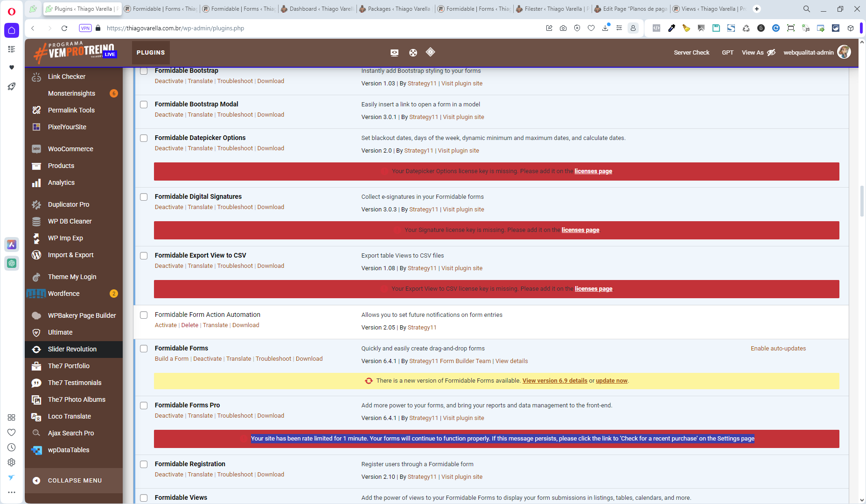Collapse the admin sidebar menu
The image size is (866, 504).
(74, 481)
